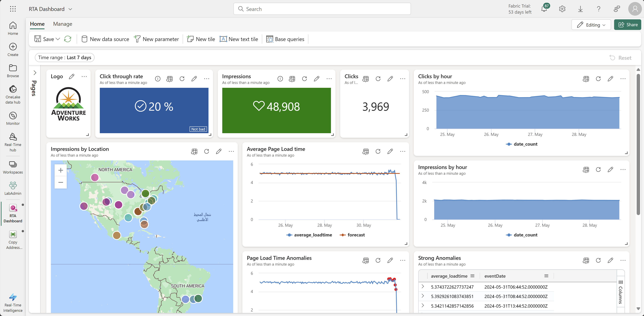Add a New tile to the dashboard

tap(201, 39)
